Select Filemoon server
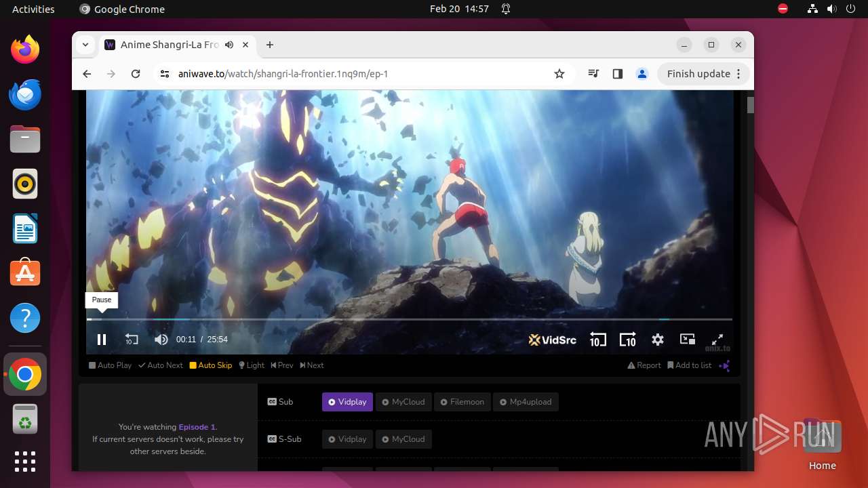The image size is (868, 488). pyautogui.click(x=462, y=402)
